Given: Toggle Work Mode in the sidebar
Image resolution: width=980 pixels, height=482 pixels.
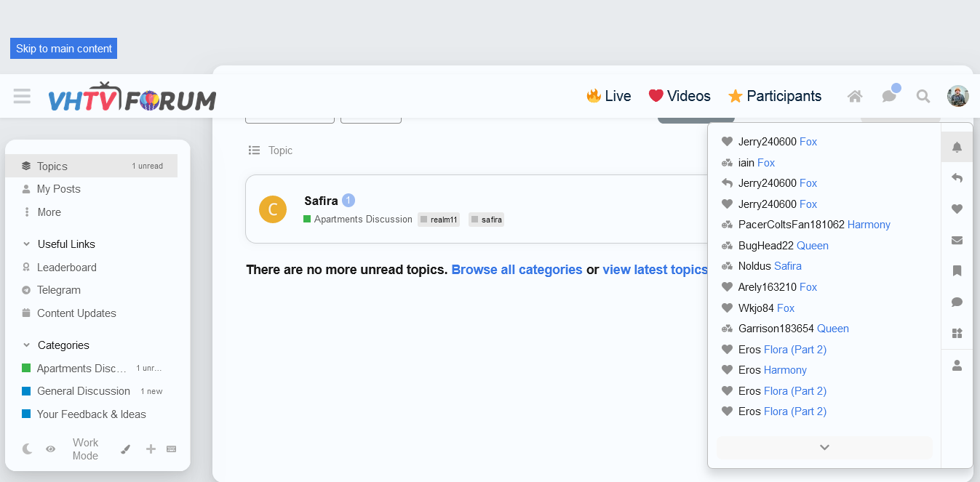Looking at the screenshot, I should (85, 449).
